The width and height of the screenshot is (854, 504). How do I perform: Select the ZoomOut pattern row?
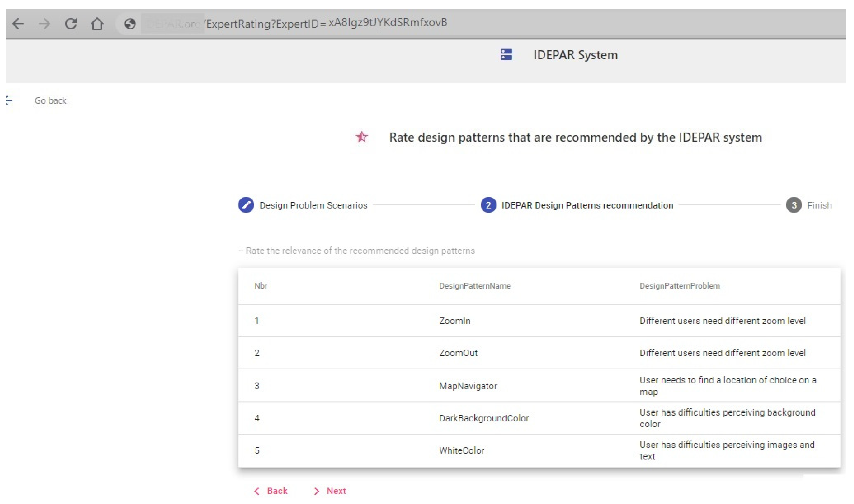pos(458,353)
